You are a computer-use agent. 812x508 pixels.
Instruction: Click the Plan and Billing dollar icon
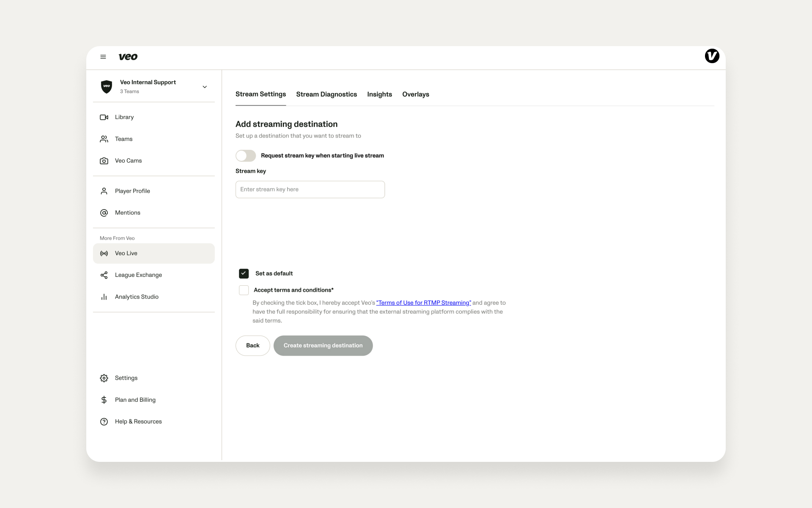(x=104, y=400)
